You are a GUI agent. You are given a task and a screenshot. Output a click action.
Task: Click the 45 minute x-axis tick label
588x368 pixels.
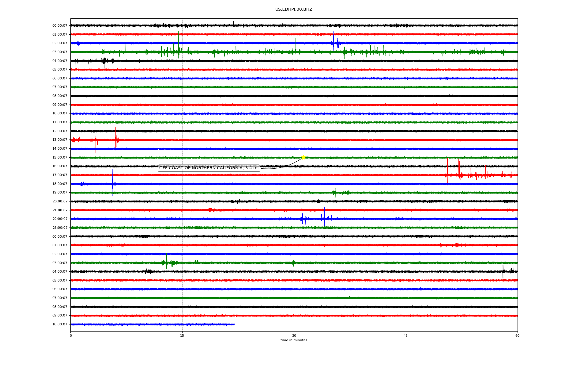405,336
